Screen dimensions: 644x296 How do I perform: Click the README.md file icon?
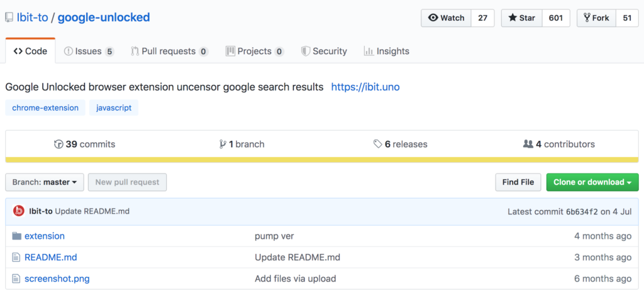click(x=16, y=258)
